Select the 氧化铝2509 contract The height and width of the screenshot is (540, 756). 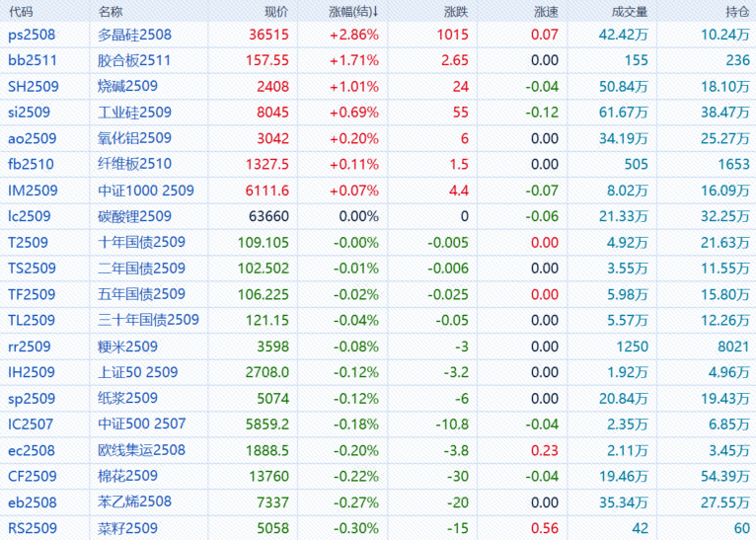click(x=134, y=137)
